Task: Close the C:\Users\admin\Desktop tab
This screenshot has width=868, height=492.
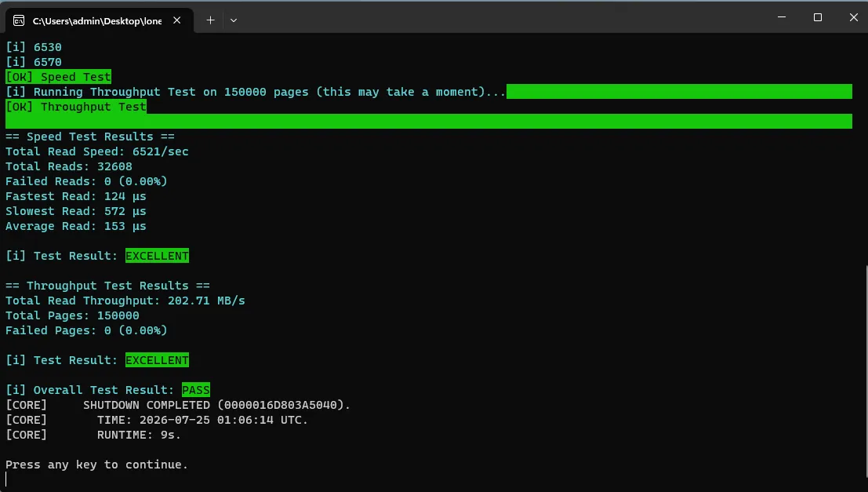Action: point(176,20)
